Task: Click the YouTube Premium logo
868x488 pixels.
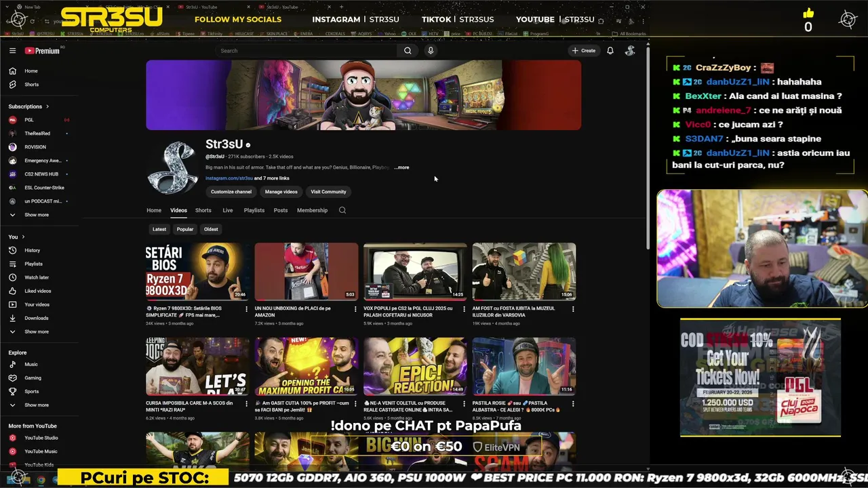Action: point(43,51)
